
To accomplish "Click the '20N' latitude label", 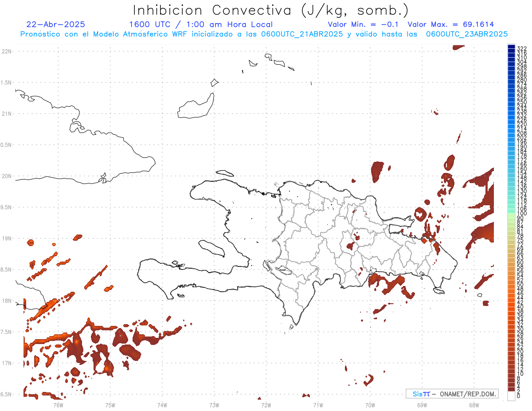I will (x=7, y=176).
